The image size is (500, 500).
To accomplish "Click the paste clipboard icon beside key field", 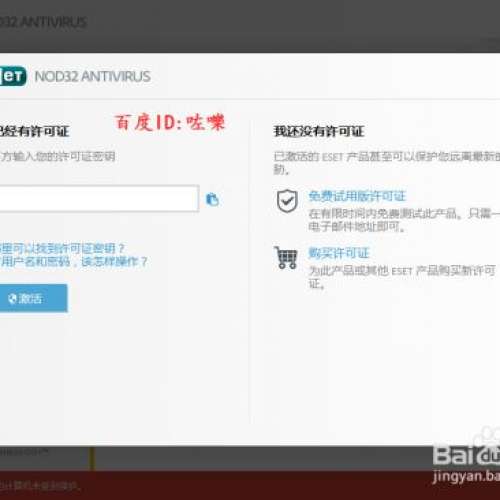I will (x=212, y=199).
